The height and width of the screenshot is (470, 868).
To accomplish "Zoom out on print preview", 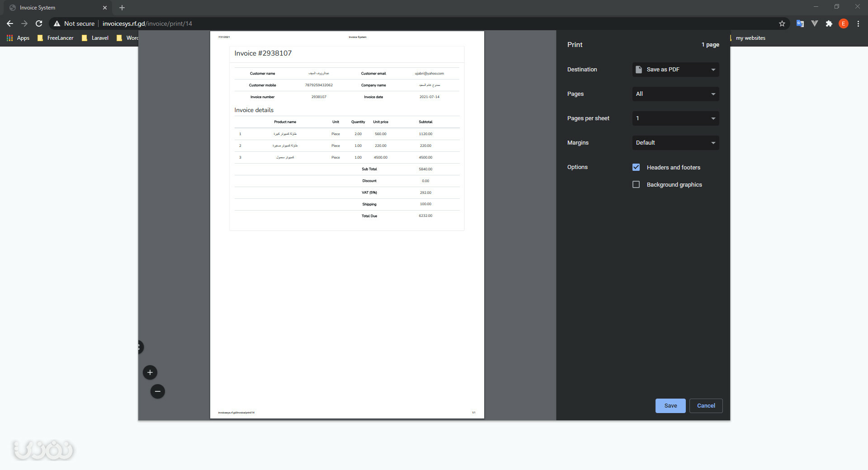I will 157,391.
